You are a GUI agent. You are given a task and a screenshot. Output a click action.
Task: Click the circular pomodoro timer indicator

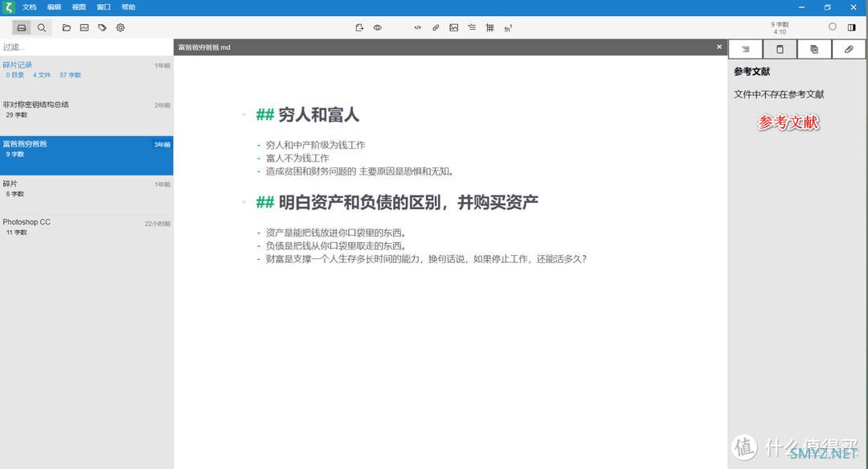point(832,27)
